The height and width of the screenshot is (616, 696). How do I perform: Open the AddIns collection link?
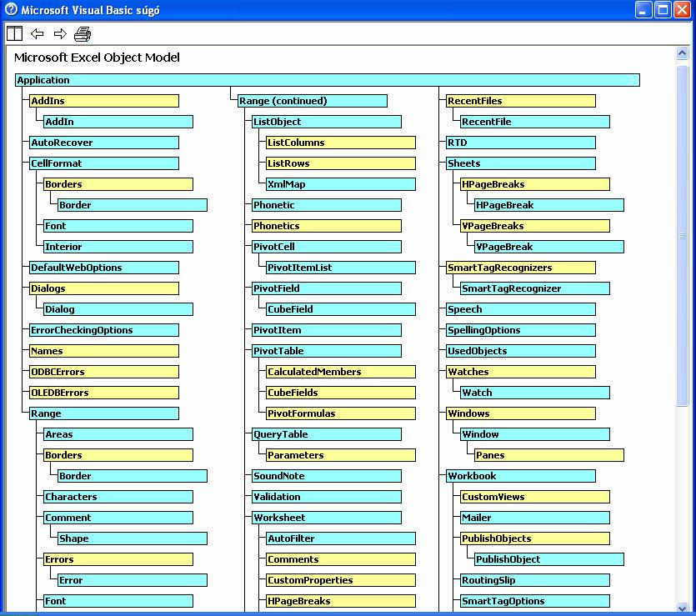tap(104, 101)
